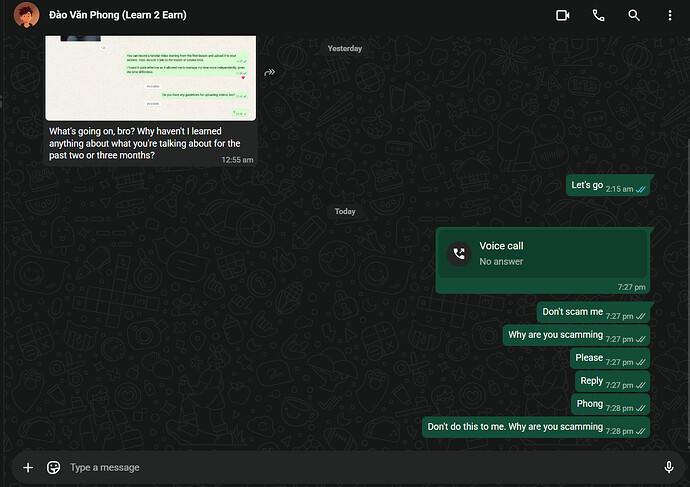This screenshot has height=487, width=690.
Task: Click the chat scrollbar on right edge
Action: pos(688,290)
